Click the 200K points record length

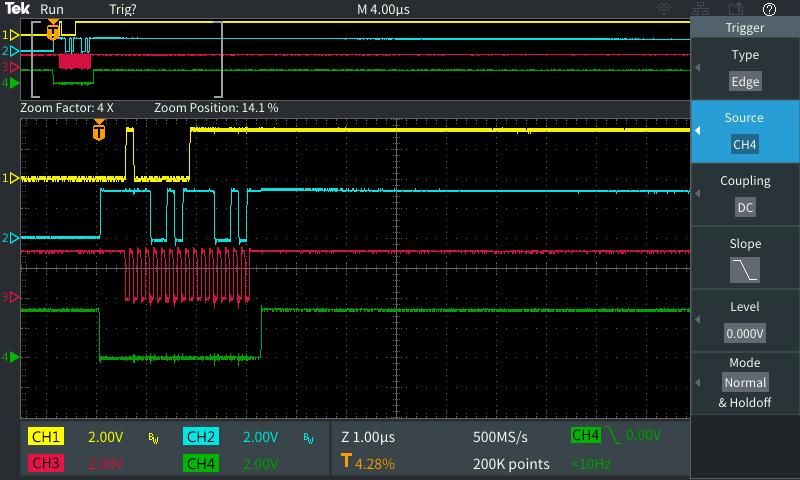pos(511,464)
